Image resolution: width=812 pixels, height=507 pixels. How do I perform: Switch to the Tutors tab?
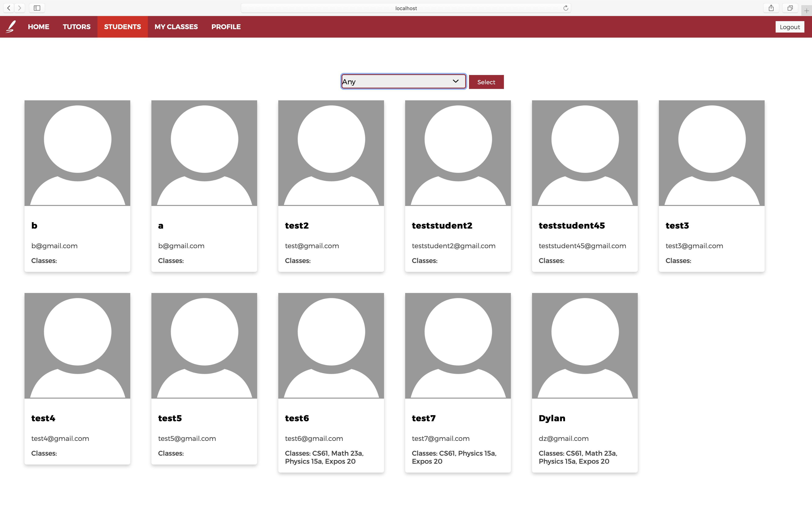pos(77,27)
